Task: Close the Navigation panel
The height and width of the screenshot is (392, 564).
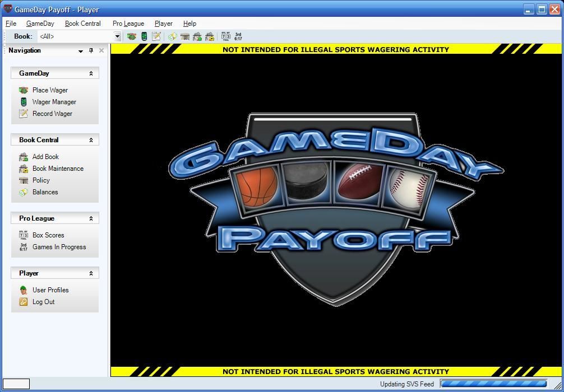Action: (101, 50)
